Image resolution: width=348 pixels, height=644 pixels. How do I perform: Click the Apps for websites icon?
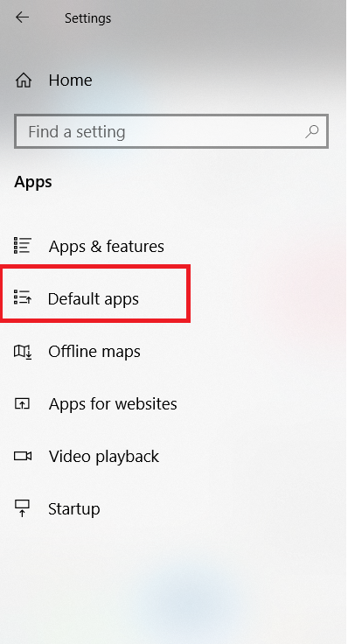click(x=22, y=403)
